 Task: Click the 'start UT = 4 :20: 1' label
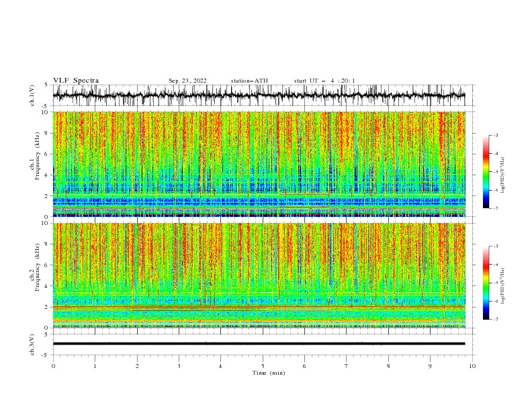tap(324, 81)
